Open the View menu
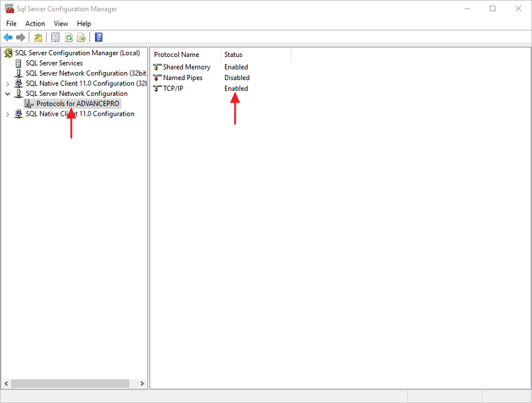Screen dimensions: 532x403 [61, 24]
